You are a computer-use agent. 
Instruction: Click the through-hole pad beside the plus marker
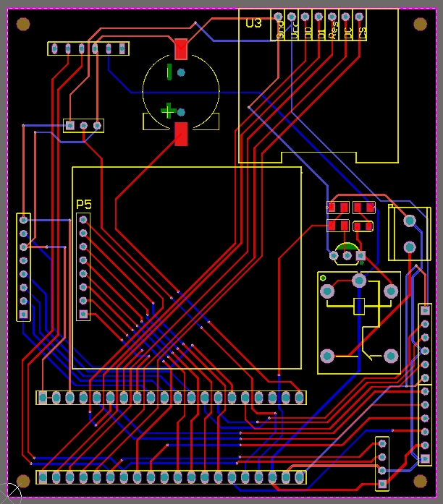[181, 112]
